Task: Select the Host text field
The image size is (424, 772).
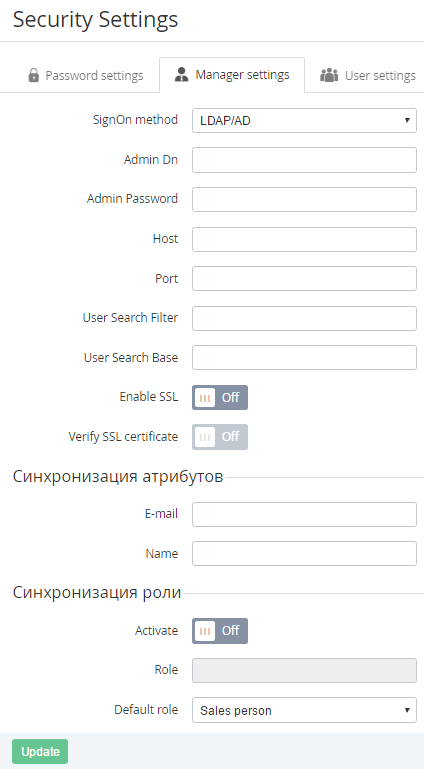Action: click(304, 239)
